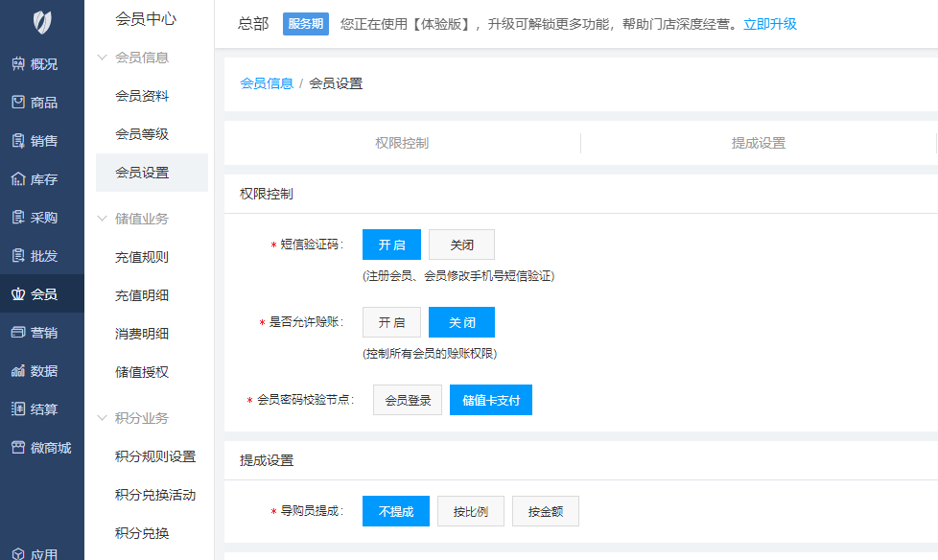Click the 立即升级 upgrade link
This screenshot has width=938, height=560.
(769, 24)
